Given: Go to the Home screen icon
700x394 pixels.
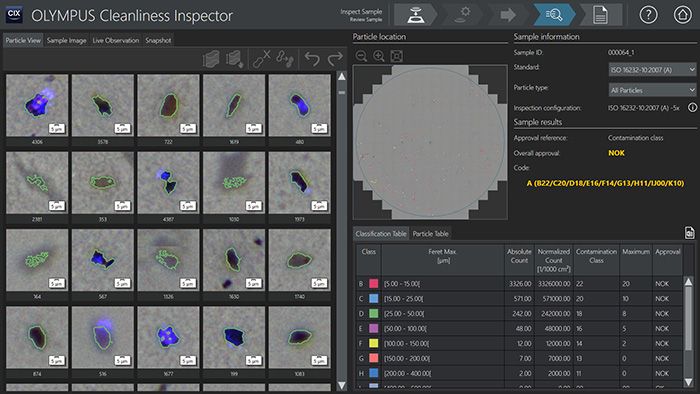Looking at the screenshot, I should coord(682,15).
